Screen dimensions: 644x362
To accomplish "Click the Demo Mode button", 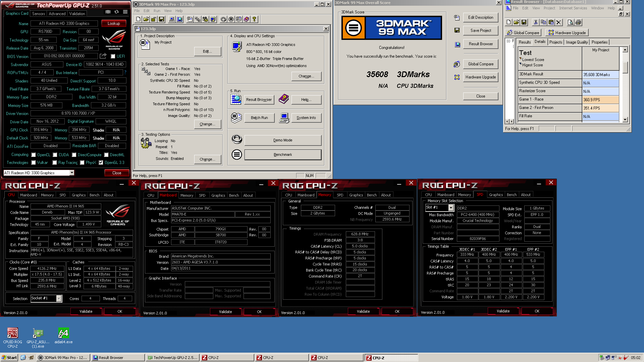I will [283, 140].
